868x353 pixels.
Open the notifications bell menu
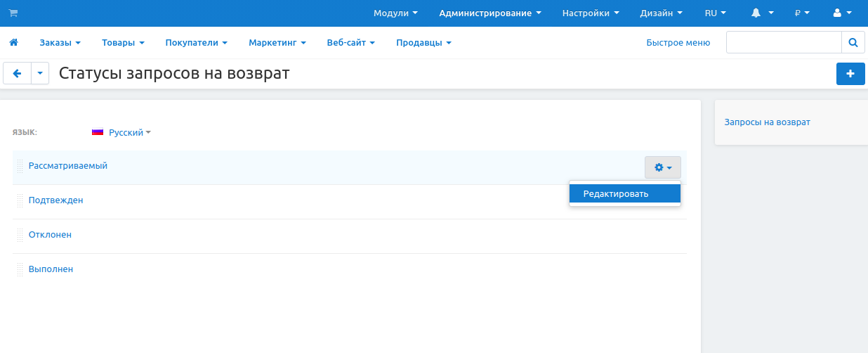[762, 13]
